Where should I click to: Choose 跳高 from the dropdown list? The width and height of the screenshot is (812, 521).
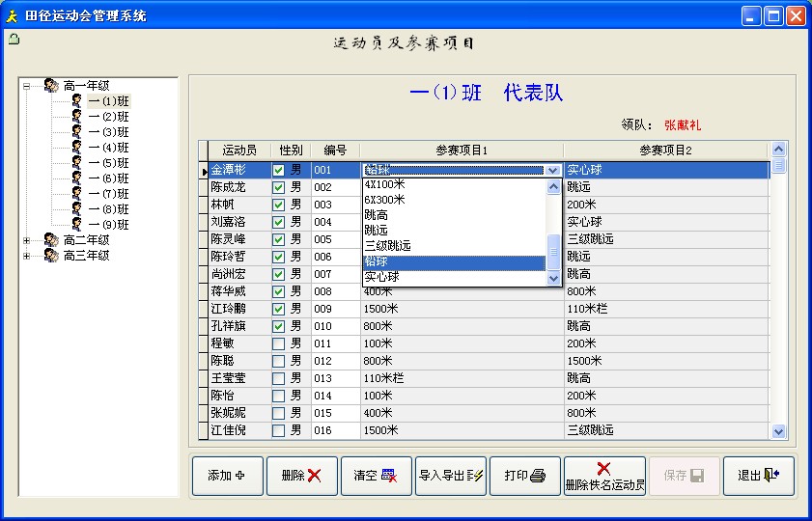point(378,215)
